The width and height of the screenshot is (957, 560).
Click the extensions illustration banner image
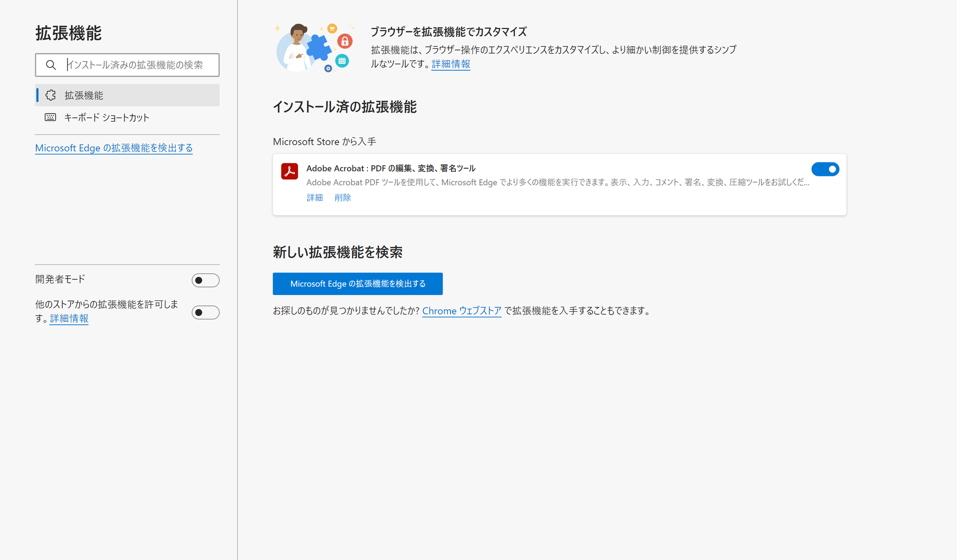pyautogui.click(x=315, y=48)
